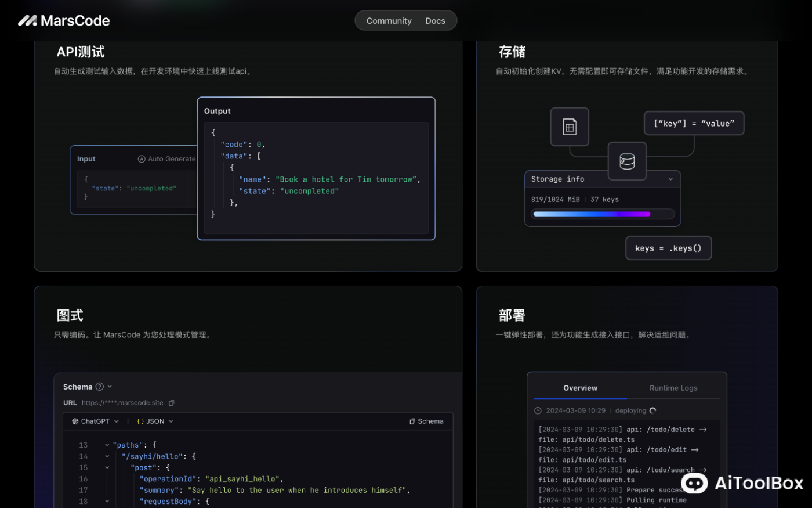Screen dimensions: 812x508
Task: Collapse the Storage info panel chevron
Action: (671, 179)
